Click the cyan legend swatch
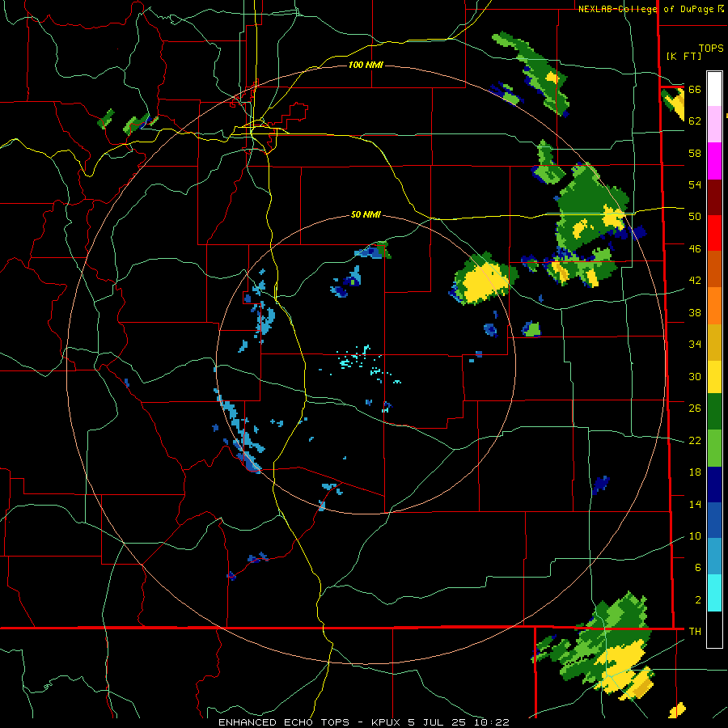The height and width of the screenshot is (728, 728). click(714, 593)
